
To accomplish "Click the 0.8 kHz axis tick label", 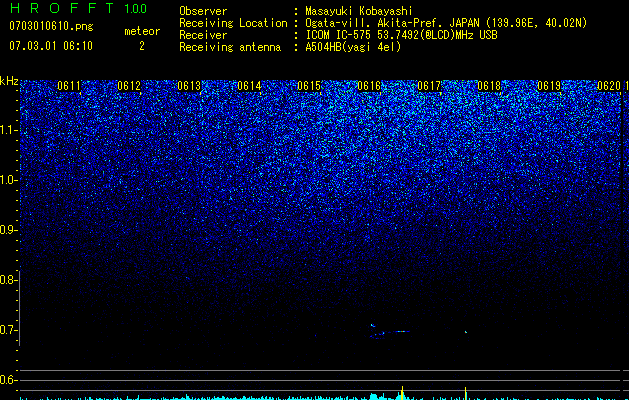I will (8, 280).
